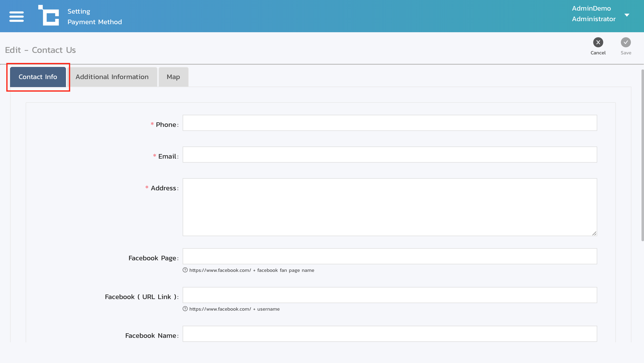The image size is (644, 363).
Task: Click inside the Address text area
Action: [x=389, y=207]
